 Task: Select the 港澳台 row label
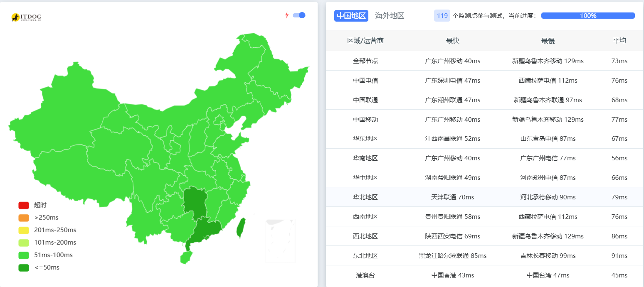(x=365, y=275)
